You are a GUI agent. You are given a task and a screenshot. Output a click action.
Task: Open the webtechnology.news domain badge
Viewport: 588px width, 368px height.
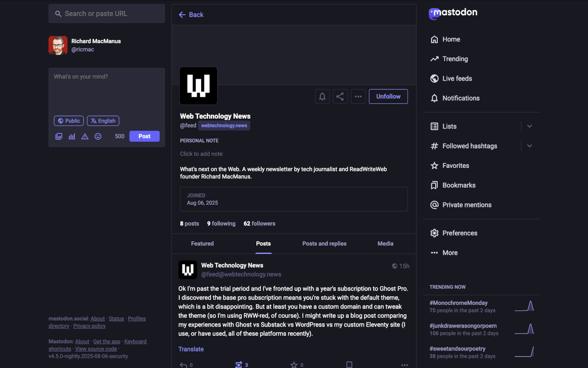224,126
